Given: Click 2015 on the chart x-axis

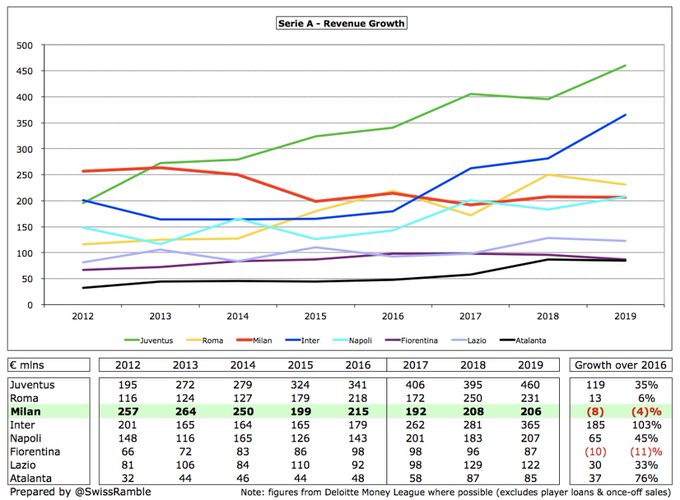Looking at the screenshot, I should [x=315, y=316].
